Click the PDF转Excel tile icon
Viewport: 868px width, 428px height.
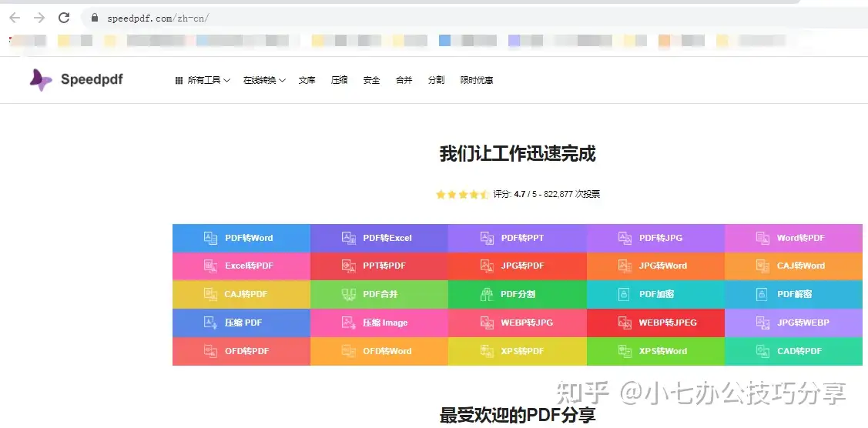click(349, 238)
